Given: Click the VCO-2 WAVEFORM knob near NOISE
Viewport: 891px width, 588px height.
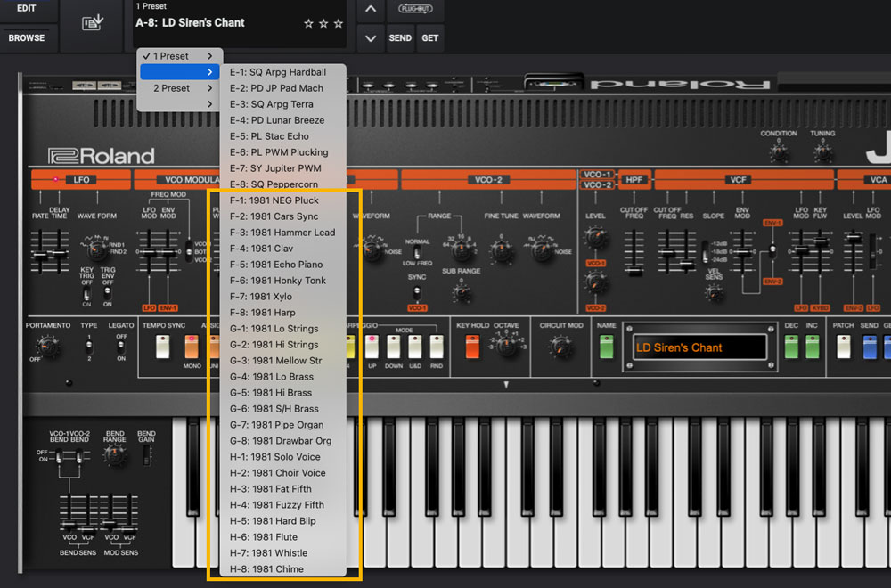Looking at the screenshot, I should click(x=541, y=250).
